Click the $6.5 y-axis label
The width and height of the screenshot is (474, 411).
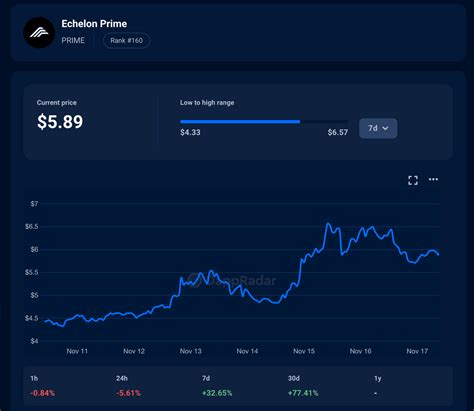point(32,227)
